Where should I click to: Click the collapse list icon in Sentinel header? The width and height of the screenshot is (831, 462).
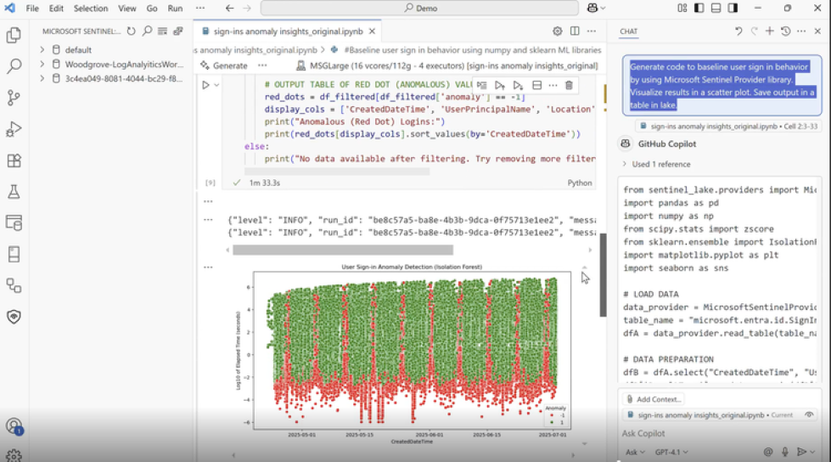tap(163, 31)
